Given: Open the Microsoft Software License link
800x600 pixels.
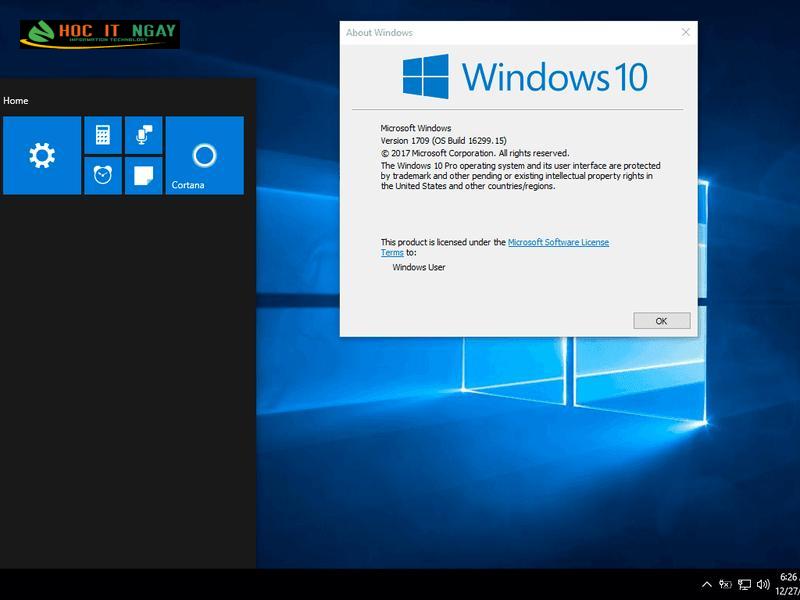Looking at the screenshot, I should (x=558, y=242).
